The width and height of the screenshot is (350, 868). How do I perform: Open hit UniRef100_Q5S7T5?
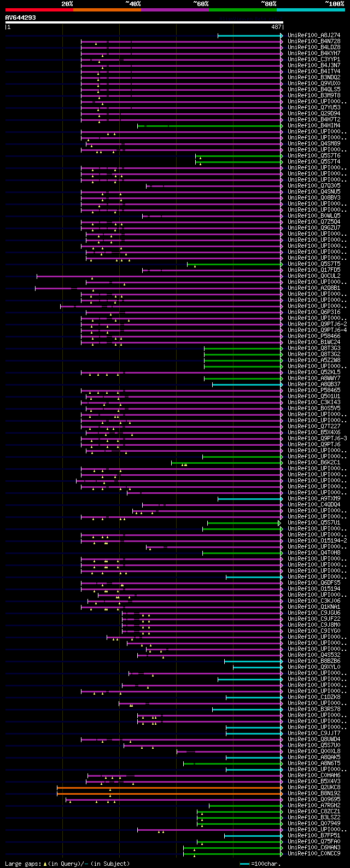(x=314, y=264)
